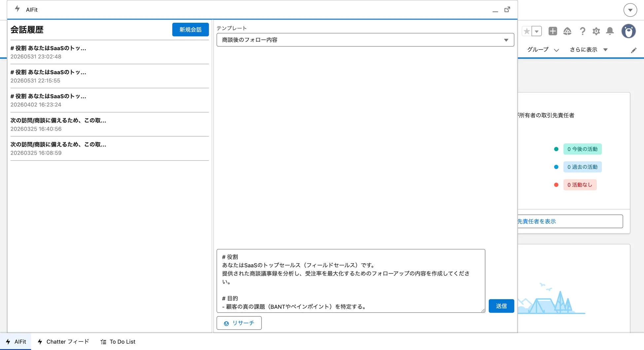644x350 pixels.
Task: Click the 会話履歴 heading
Action: (27, 30)
